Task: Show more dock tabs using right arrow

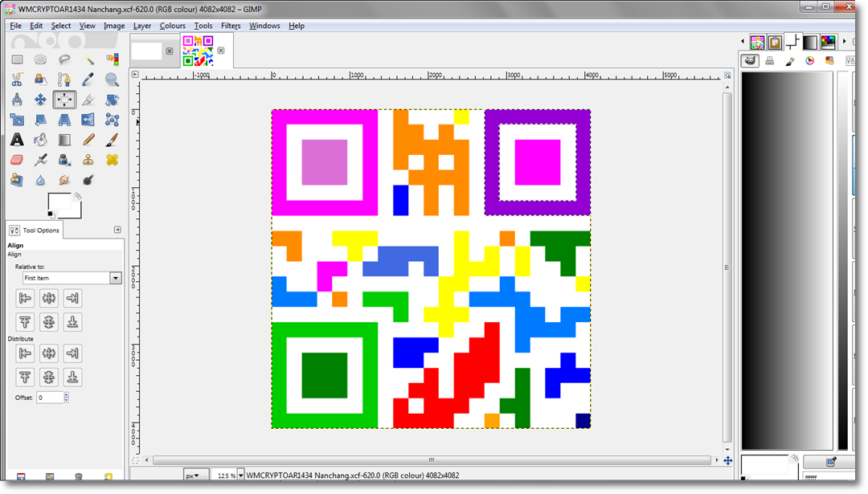Action: pyautogui.click(x=844, y=42)
